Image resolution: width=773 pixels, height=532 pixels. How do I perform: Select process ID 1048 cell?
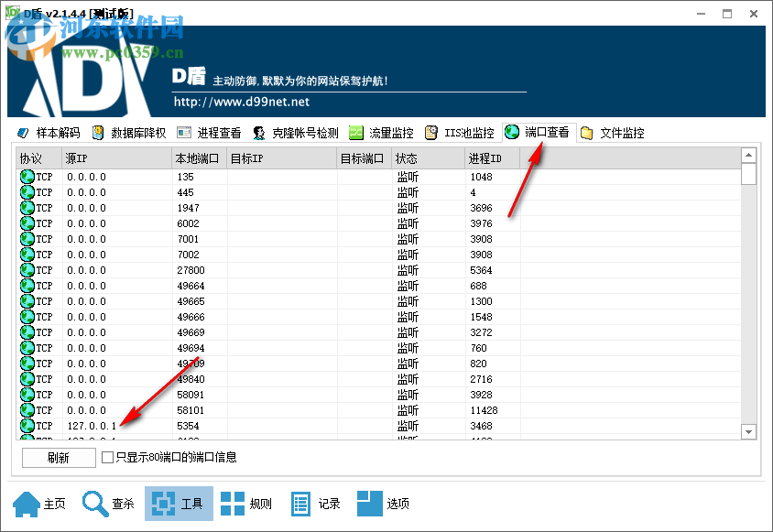481,177
